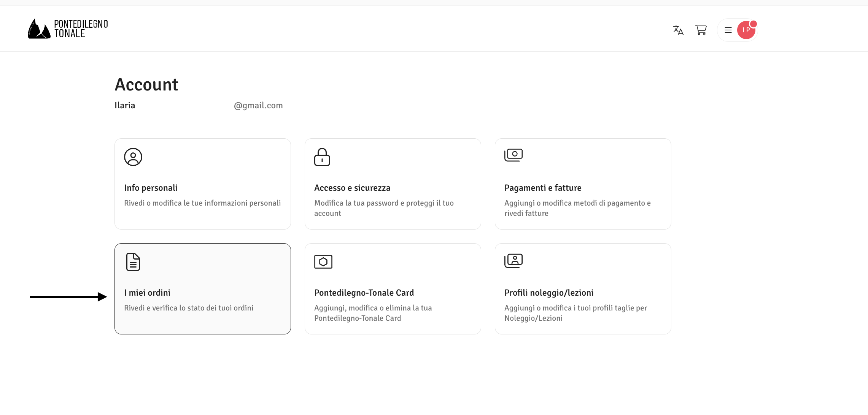Open Info personali heading
The width and height of the screenshot is (868, 415).
[x=151, y=188]
